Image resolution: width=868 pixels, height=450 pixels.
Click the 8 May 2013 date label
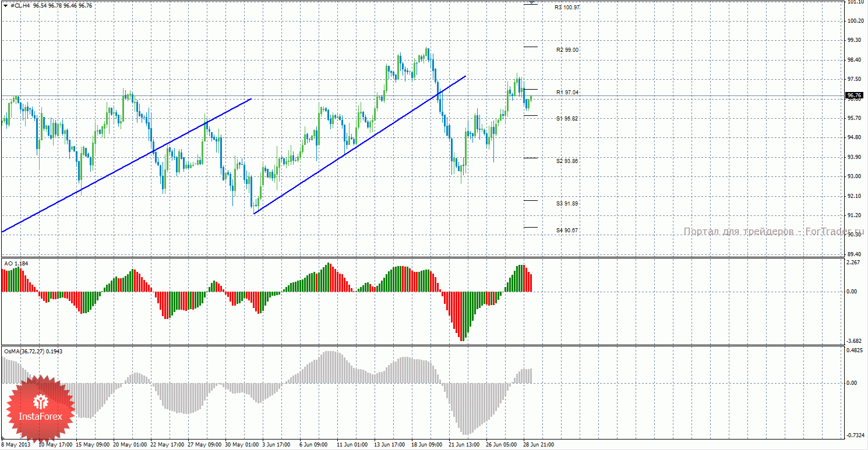(16, 445)
